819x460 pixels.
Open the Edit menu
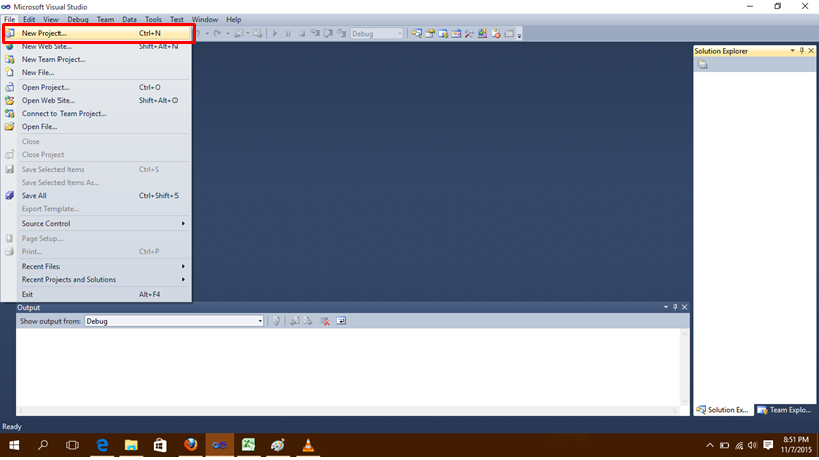pos(29,19)
